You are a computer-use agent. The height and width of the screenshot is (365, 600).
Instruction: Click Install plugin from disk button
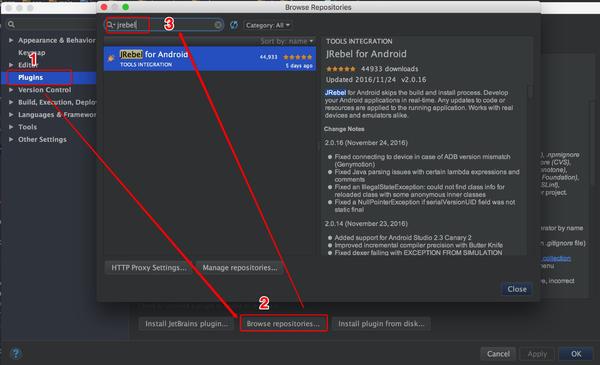pos(381,324)
